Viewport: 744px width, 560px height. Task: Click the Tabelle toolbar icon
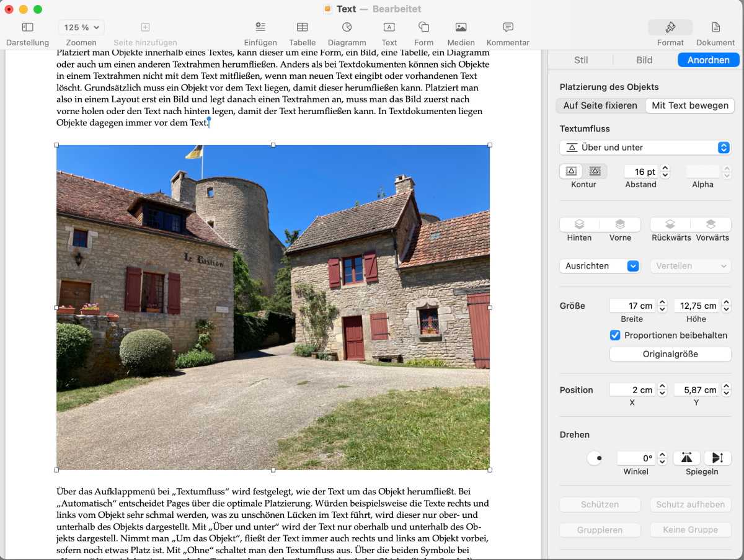coord(302,27)
